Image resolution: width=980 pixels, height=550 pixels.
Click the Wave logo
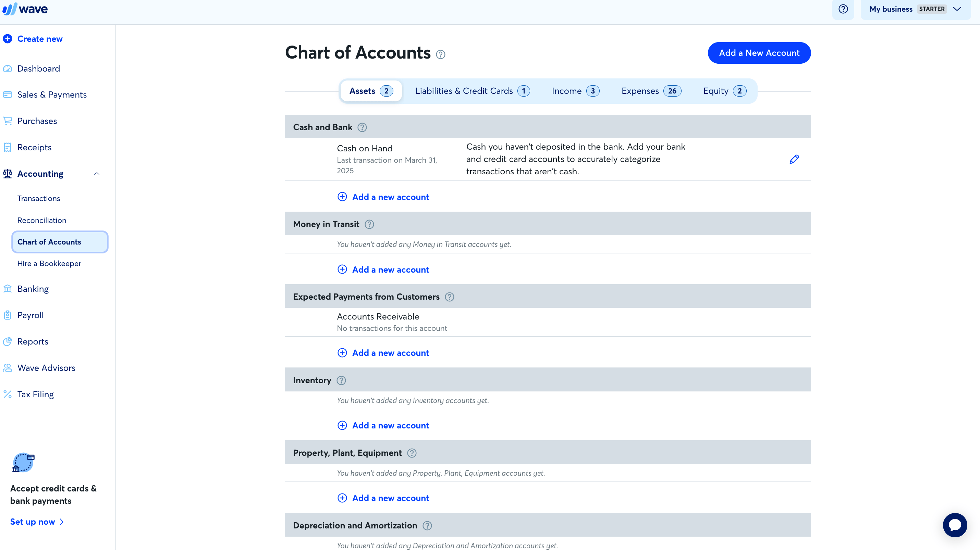click(x=25, y=9)
